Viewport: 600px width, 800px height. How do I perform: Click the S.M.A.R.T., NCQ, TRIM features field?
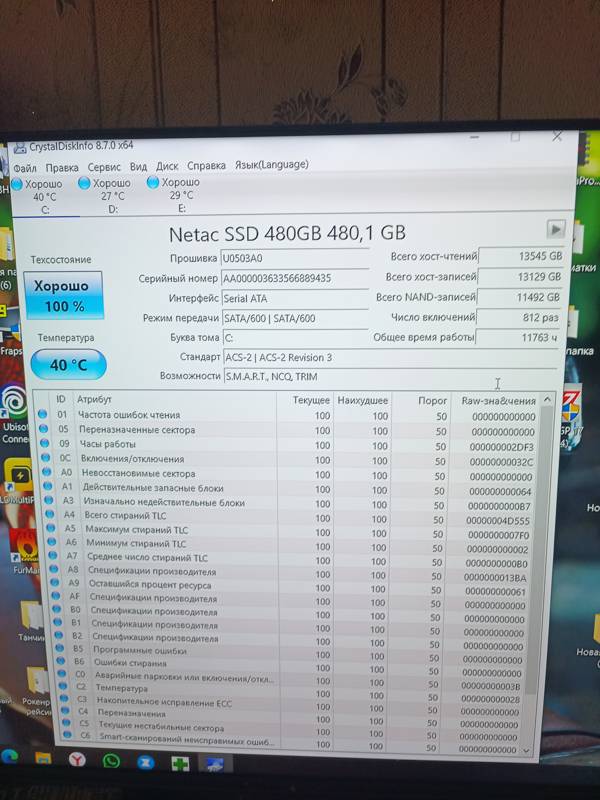click(x=390, y=377)
